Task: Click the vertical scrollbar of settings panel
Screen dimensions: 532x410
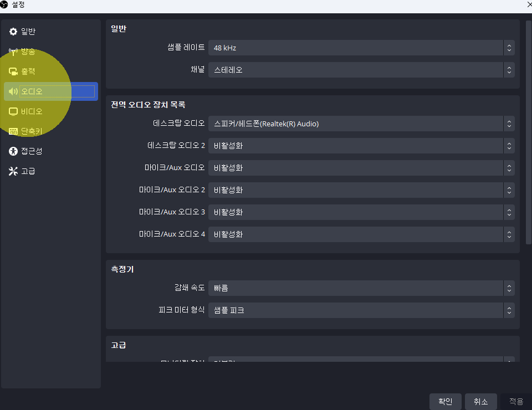Action: point(529,132)
